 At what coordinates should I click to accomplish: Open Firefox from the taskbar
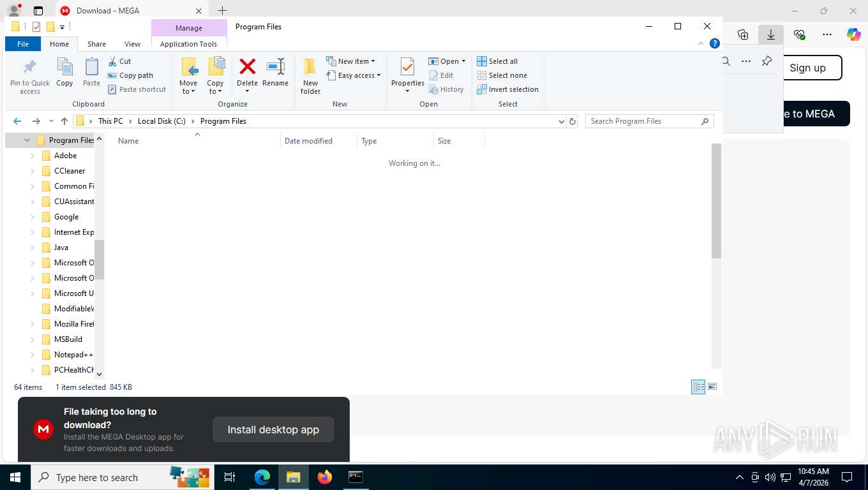tap(325, 477)
